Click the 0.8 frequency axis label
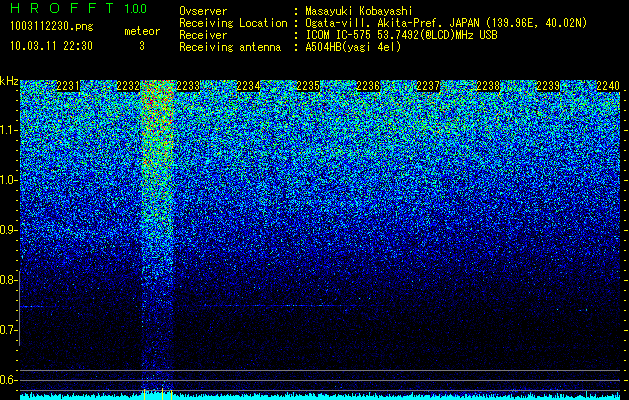The image size is (629, 400). [9, 280]
